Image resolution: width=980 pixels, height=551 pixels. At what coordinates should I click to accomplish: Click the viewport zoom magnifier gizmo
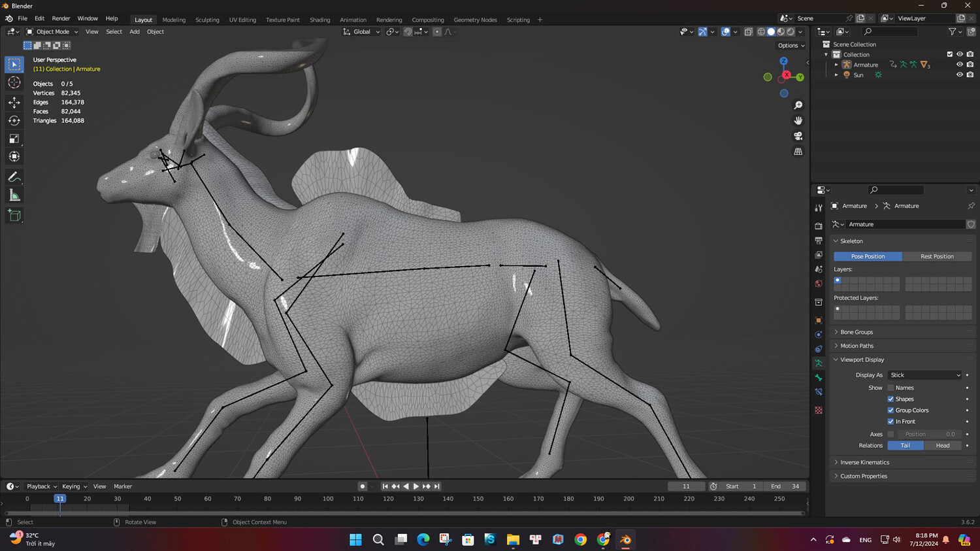[x=798, y=105]
